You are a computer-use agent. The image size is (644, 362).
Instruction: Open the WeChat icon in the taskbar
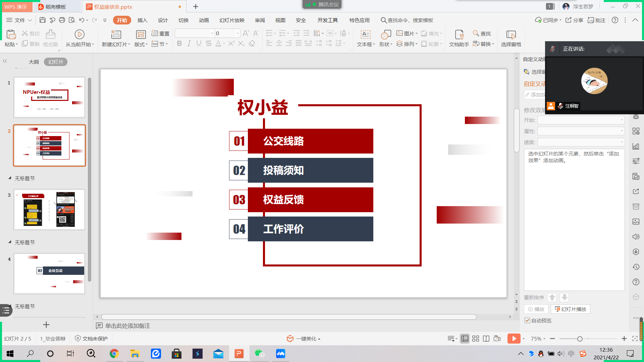click(x=260, y=354)
